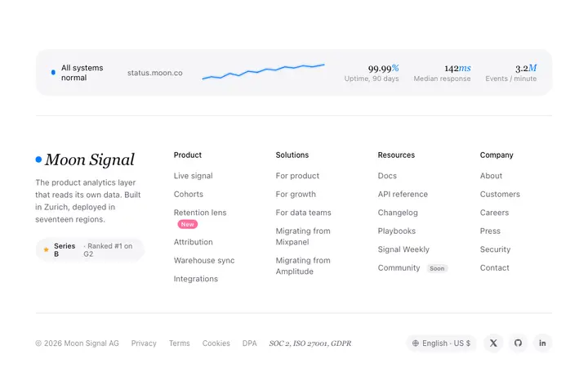Click the Moon Signal logo
Image resolution: width=588 pixels, height=368 pixels.
[x=85, y=160]
